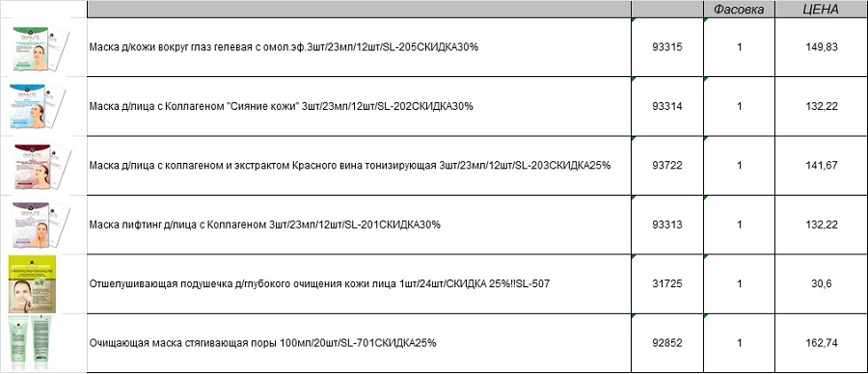Click the price cell 149,83
The width and height of the screenshot is (868, 374).
coord(821,47)
